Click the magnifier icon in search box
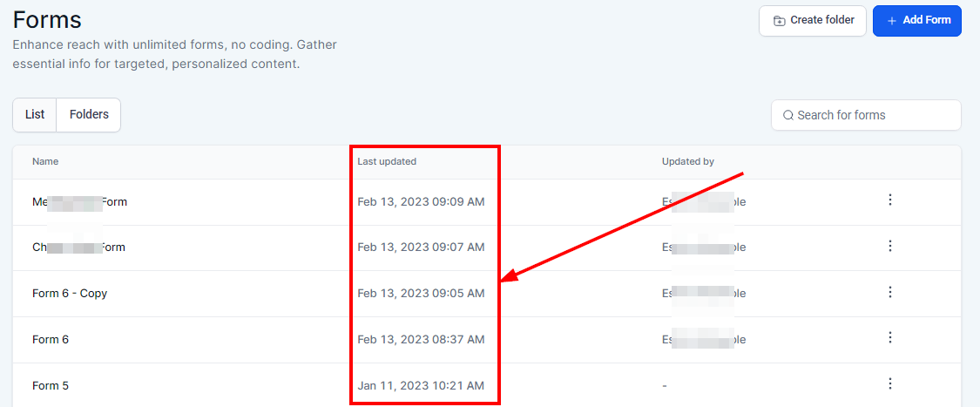The image size is (980, 407). 787,115
